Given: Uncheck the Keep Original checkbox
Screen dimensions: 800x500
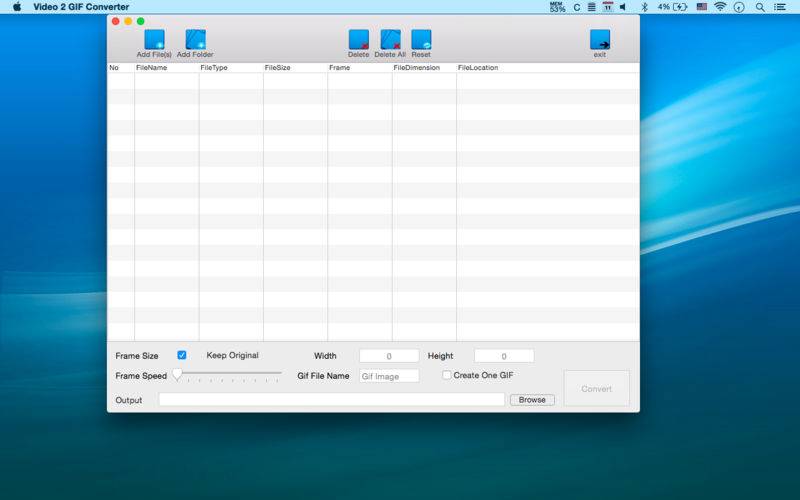Looking at the screenshot, I should pos(182,355).
